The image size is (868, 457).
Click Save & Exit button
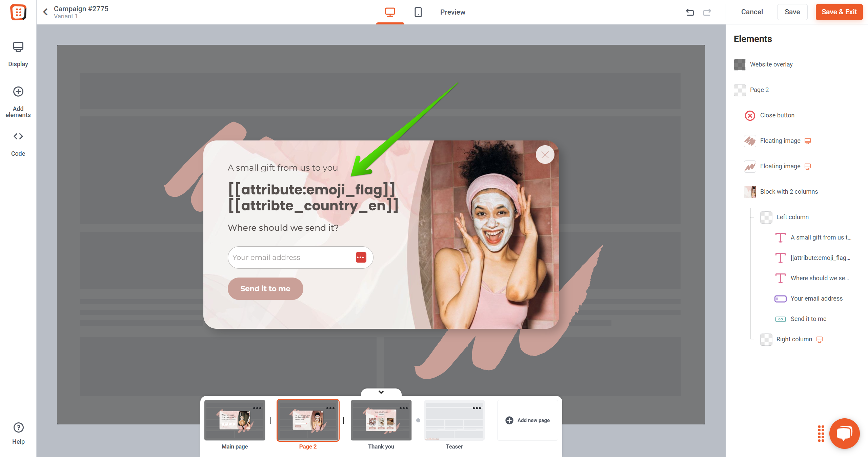[839, 12]
